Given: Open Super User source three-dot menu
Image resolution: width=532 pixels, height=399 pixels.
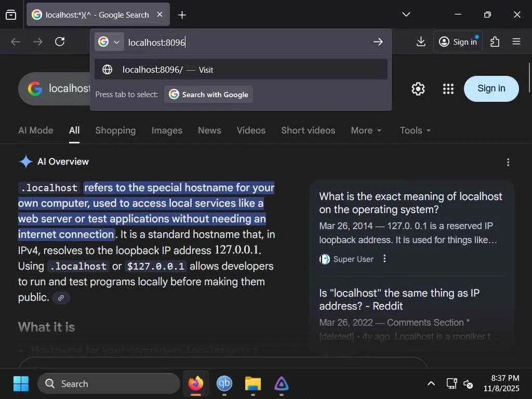Looking at the screenshot, I should (384, 259).
